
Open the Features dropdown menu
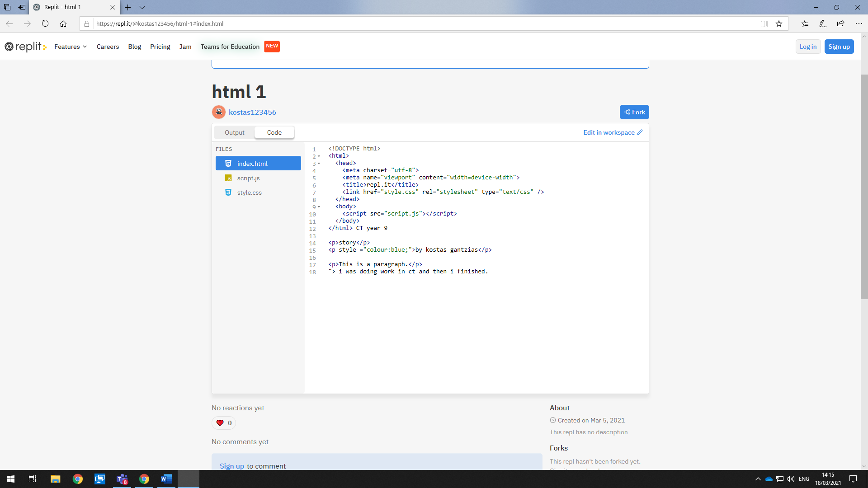point(71,47)
